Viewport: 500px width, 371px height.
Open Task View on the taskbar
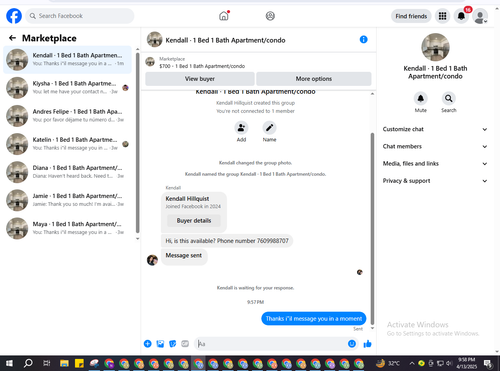(47, 363)
